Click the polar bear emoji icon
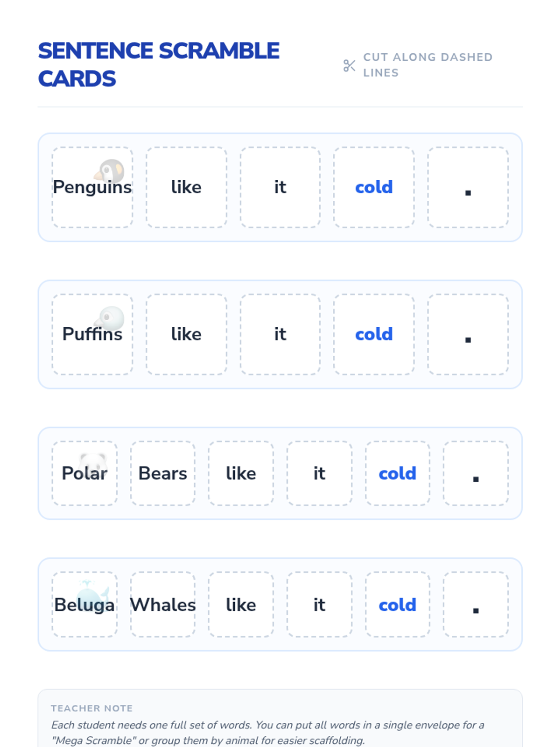The width and height of the screenshot is (560, 747). tap(93, 463)
